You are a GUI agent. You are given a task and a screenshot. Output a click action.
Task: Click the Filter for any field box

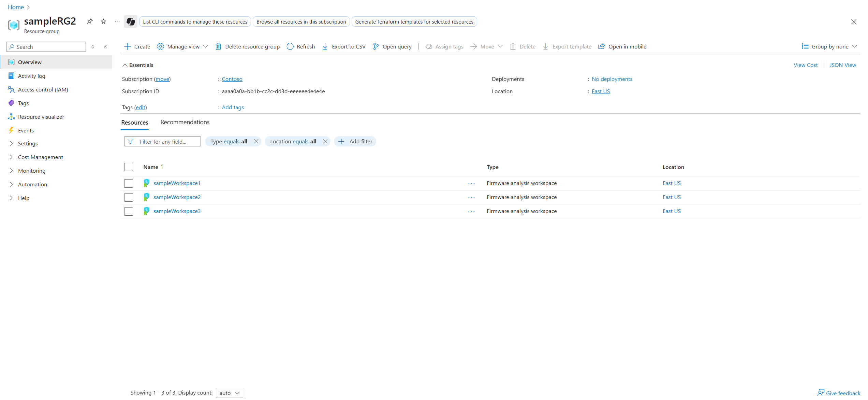(x=162, y=141)
